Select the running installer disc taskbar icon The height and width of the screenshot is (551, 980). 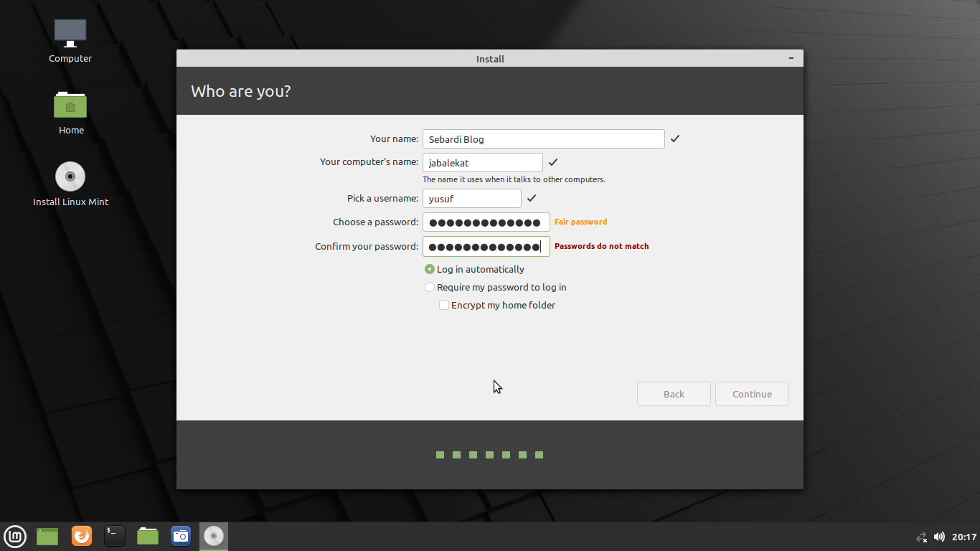[x=213, y=536]
